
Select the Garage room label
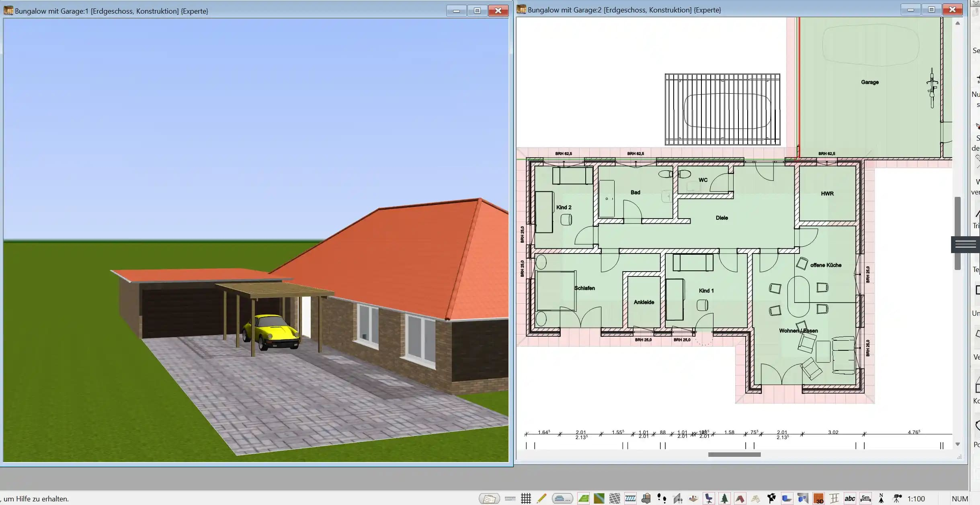(x=869, y=82)
